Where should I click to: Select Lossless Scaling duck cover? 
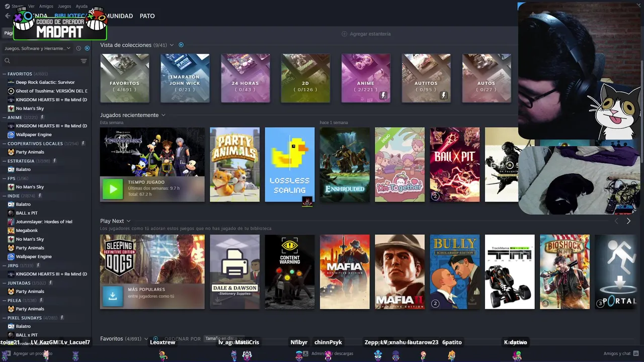290,164
